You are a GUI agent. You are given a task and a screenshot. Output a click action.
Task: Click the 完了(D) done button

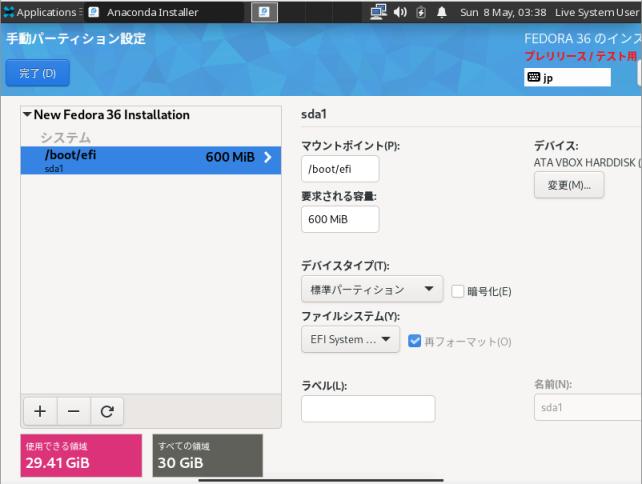tap(37, 73)
